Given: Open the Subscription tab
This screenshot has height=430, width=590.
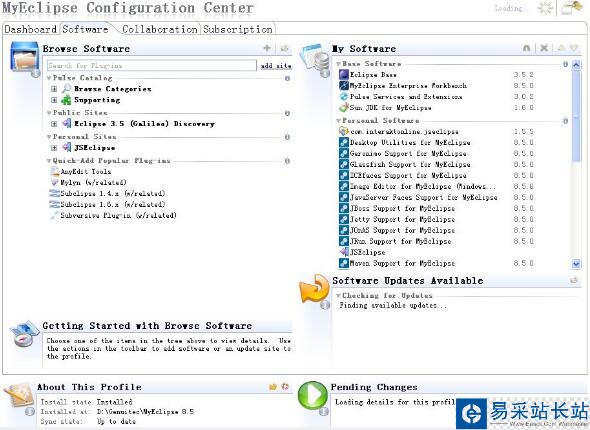Looking at the screenshot, I should coord(238,29).
